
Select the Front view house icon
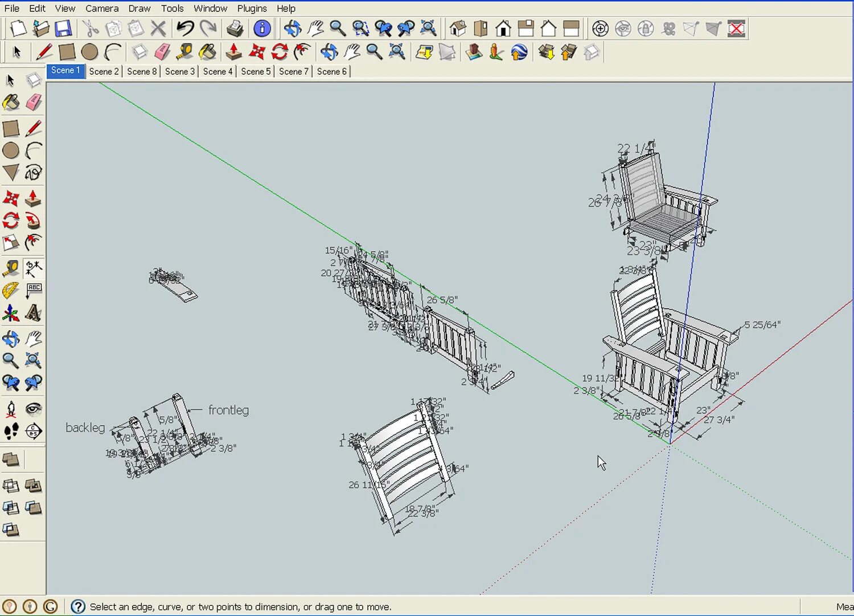(x=503, y=28)
